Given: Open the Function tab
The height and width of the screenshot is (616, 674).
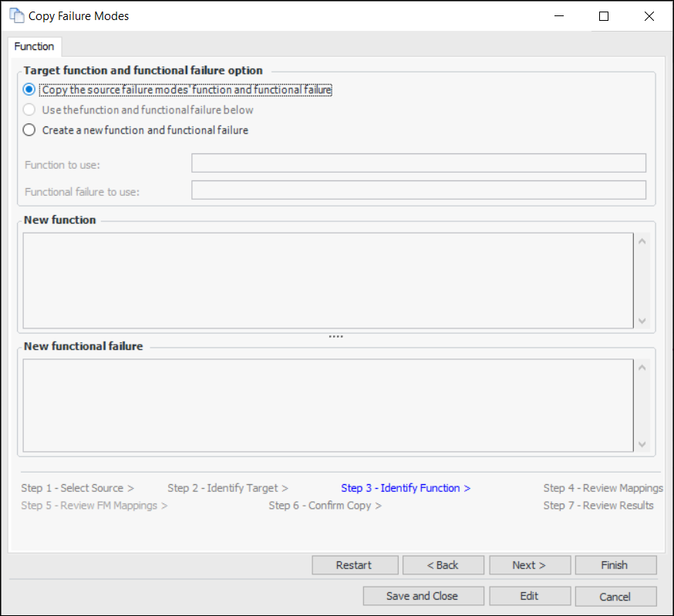Looking at the screenshot, I should (35, 46).
